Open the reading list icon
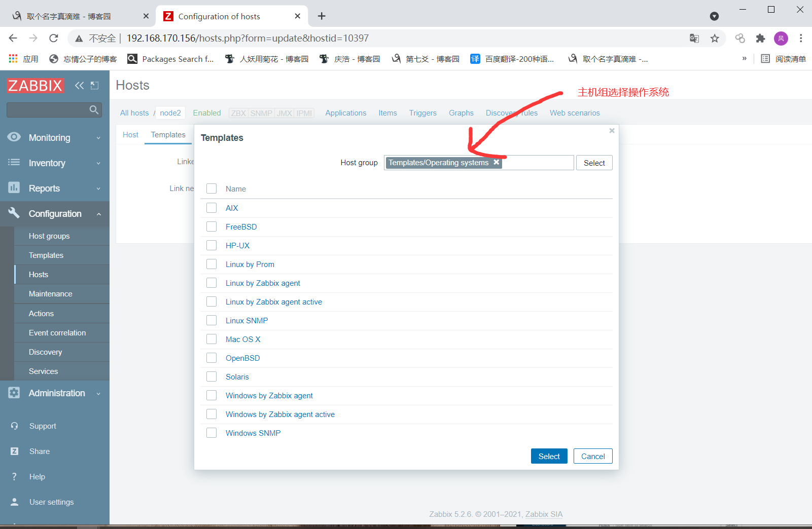The image size is (812, 529). click(765, 59)
